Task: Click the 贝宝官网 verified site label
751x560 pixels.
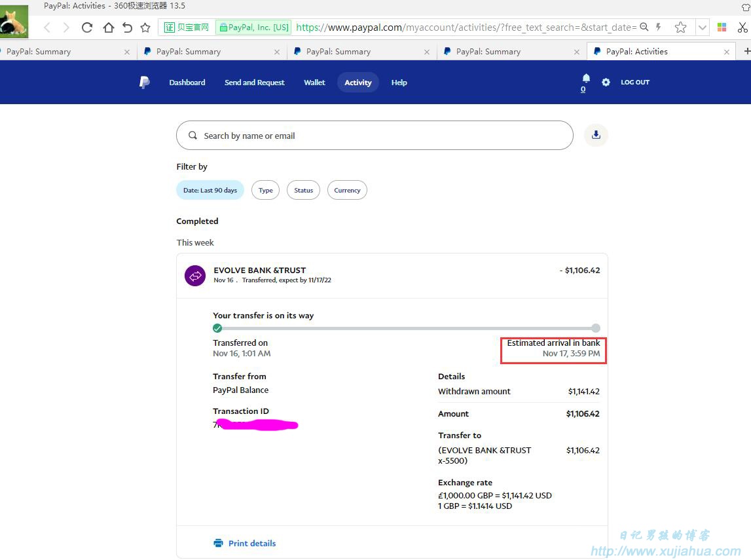Action: coord(187,28)
